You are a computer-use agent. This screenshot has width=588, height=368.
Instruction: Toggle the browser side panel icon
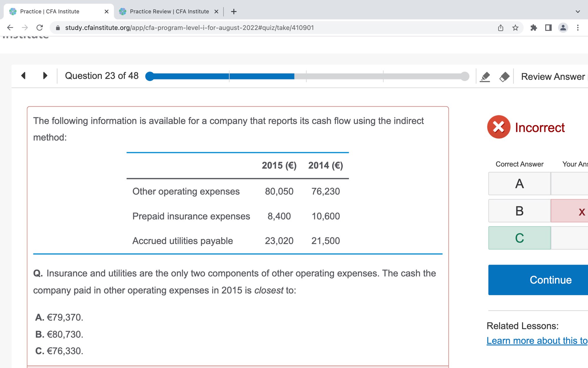click(548, 28)
